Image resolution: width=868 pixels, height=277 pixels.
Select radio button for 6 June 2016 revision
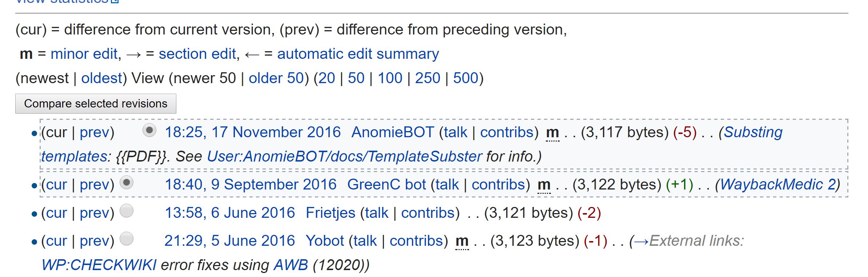pos(127,211)
